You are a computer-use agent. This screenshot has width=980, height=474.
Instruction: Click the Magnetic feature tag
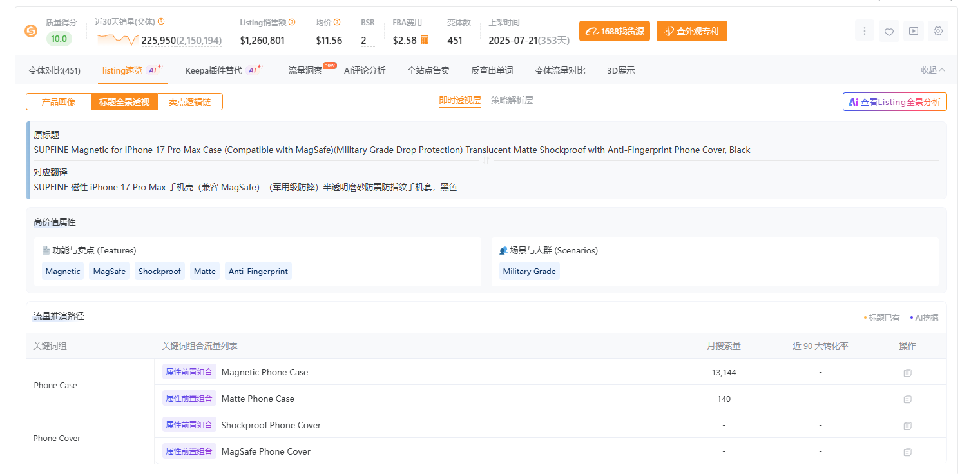click(63, 271)
